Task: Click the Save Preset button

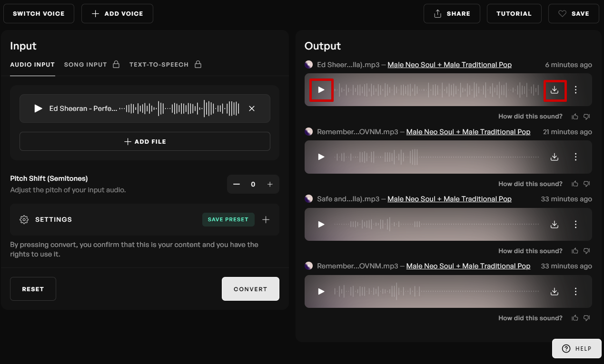Action: pyautogui.click(x=228, y=219)
